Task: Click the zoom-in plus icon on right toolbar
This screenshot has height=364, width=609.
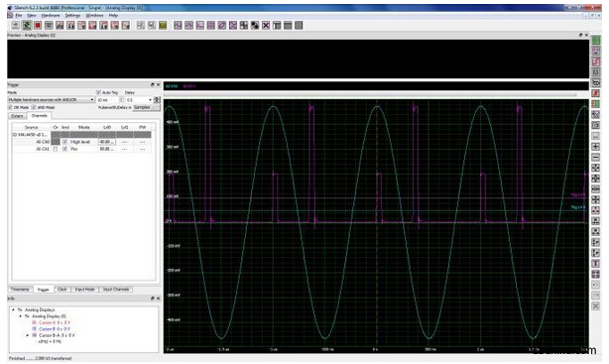Action: click(595, 147)
